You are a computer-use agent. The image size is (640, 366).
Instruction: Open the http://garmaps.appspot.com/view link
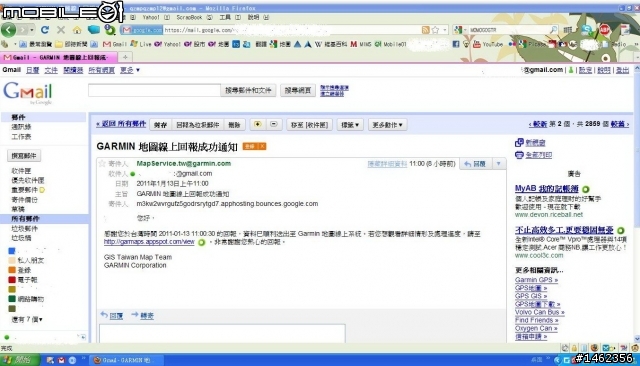coord(149,242)
